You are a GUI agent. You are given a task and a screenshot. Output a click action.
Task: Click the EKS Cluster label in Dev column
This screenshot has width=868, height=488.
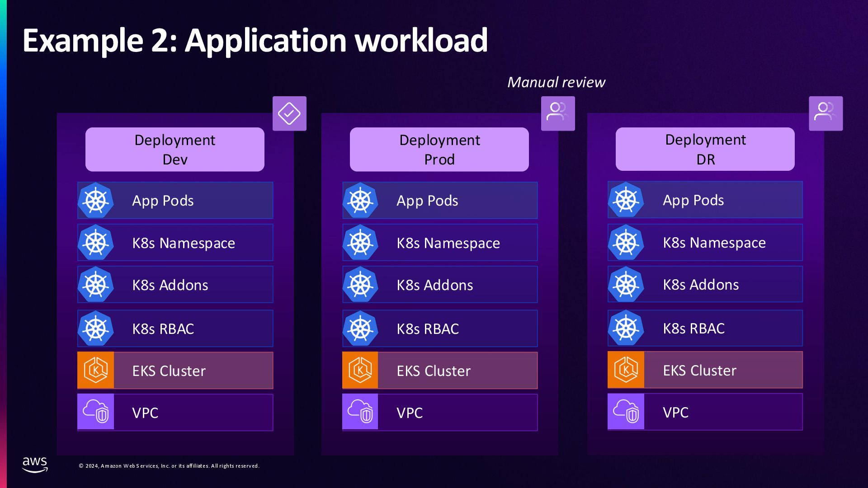[x=169, y=371]
